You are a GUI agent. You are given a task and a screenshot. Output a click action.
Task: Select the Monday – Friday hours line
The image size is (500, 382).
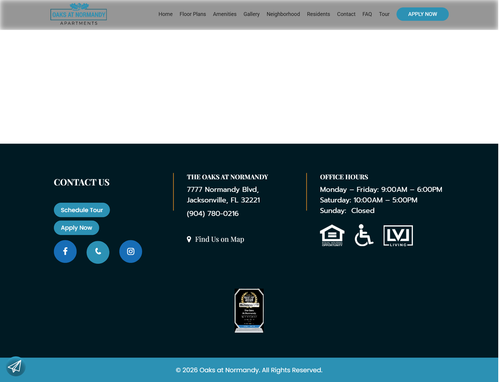381,189
